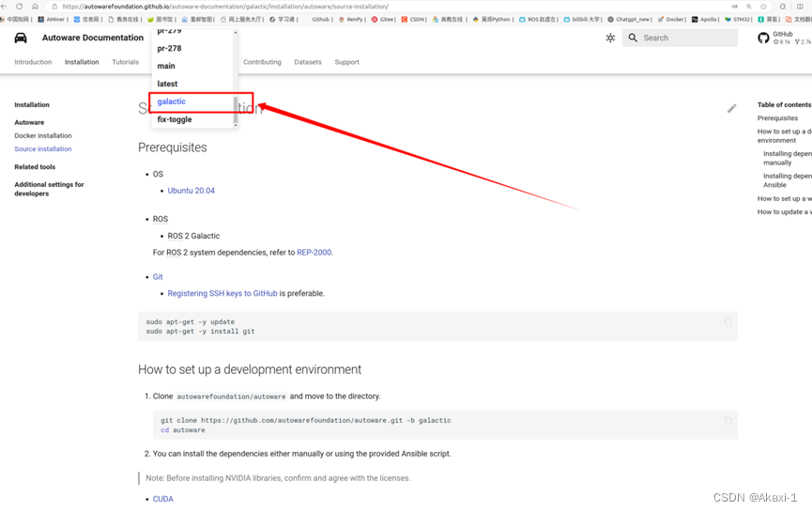Click the Search input field
812x511 pixels.
[680, 38]
